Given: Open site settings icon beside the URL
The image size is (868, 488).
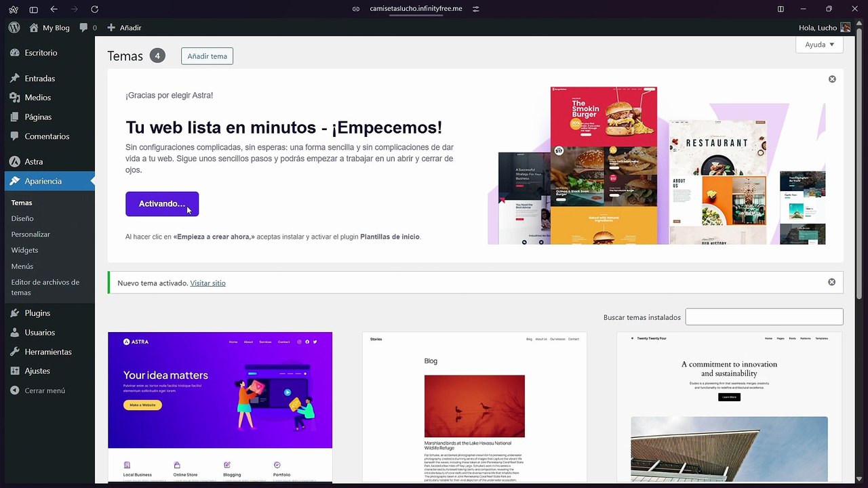Looking at the screenshot, I should tap(475, 9).
